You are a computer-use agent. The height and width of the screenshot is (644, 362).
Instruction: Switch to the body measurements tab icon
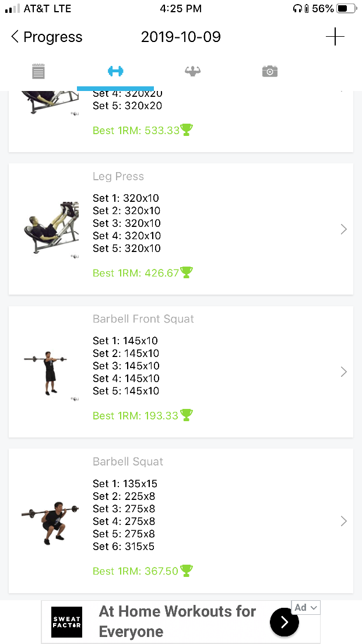point(192,71)
